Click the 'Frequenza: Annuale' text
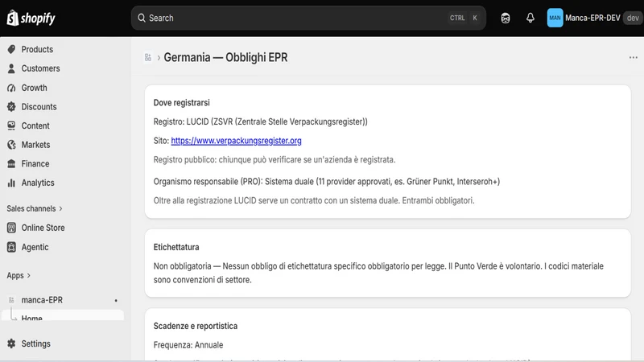The width and height of the screenshot is (644, 362). (x=188, y=345)
